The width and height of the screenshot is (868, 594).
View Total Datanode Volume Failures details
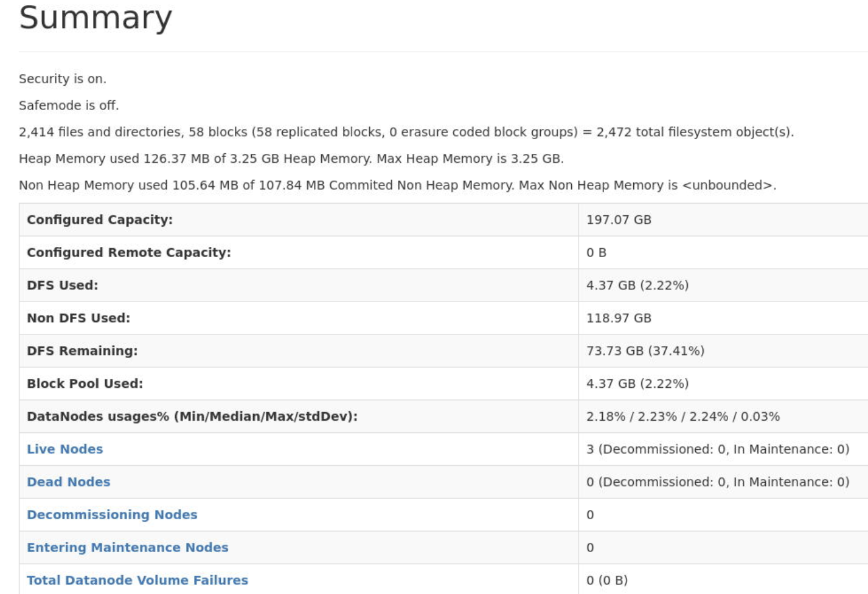(137, 580)
